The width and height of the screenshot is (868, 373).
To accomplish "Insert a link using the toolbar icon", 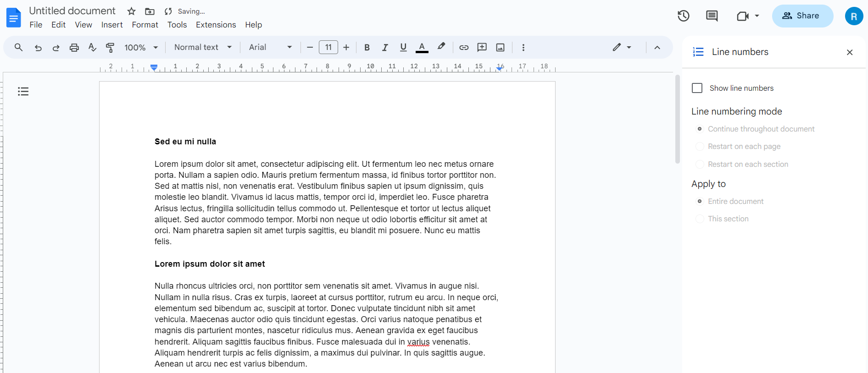I will click(464, 47).
